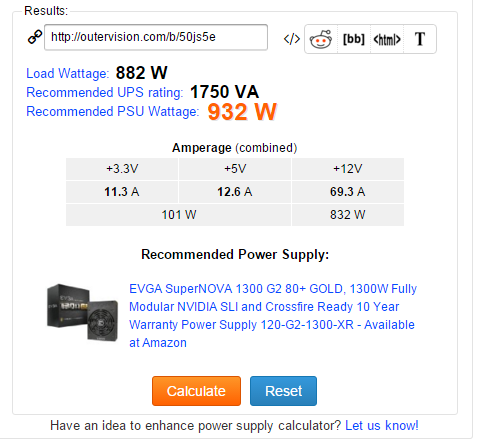
Task: Open the EVGA SuperNOVA 1300 G2 product link
Action: (273, 315)
